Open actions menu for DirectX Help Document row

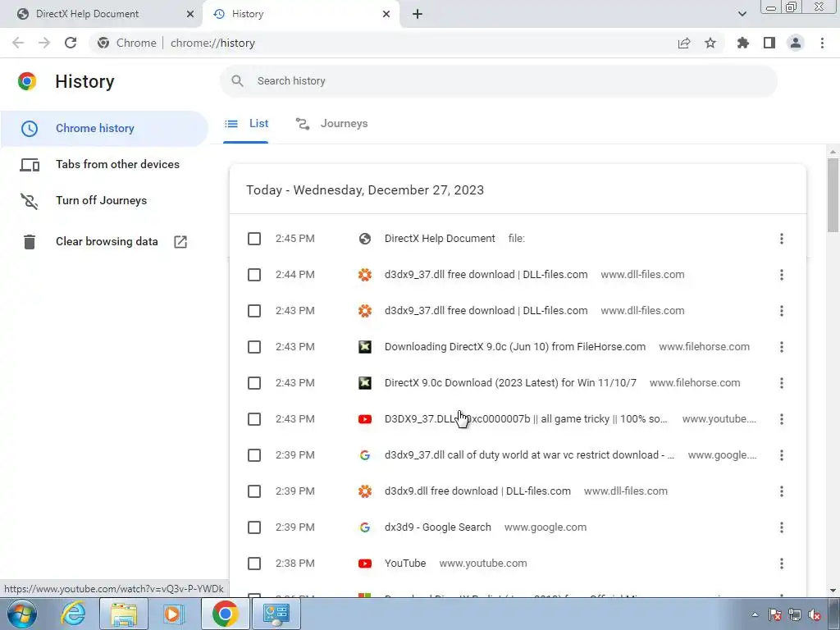pyautogui.click(x=782, y=239)
